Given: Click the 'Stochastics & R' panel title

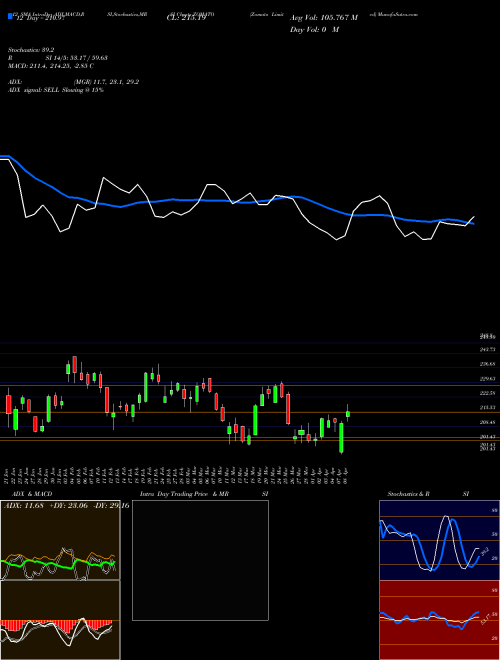Looking at the screenshot, I should point(408,494).
